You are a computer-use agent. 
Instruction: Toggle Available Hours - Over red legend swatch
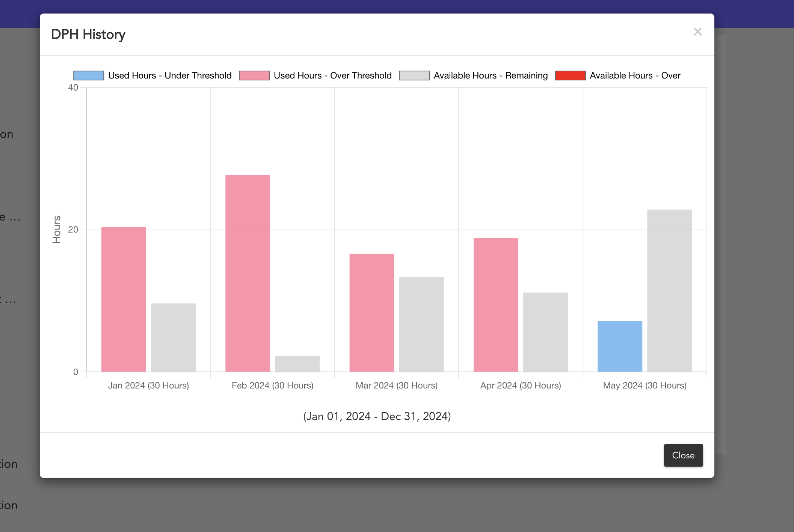571,76
